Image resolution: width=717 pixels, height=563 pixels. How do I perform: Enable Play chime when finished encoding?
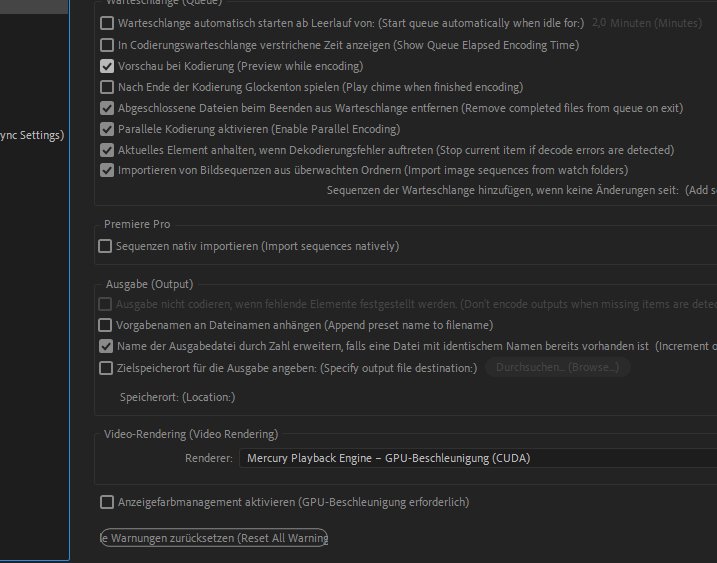(107, 87)
